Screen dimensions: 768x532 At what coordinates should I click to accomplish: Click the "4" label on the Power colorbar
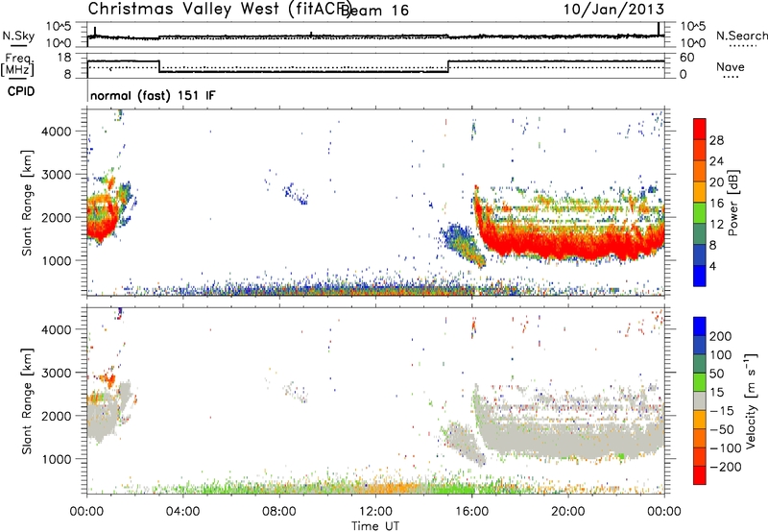(712, 266)
